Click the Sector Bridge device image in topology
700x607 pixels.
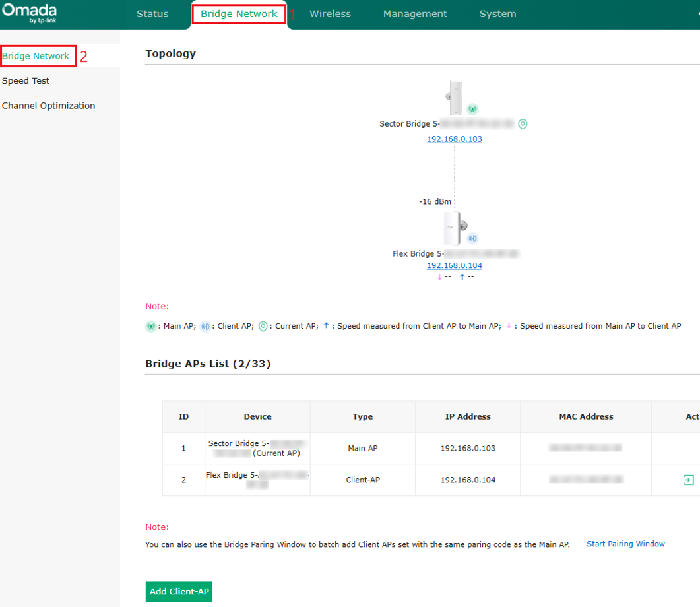click(455, 98)
